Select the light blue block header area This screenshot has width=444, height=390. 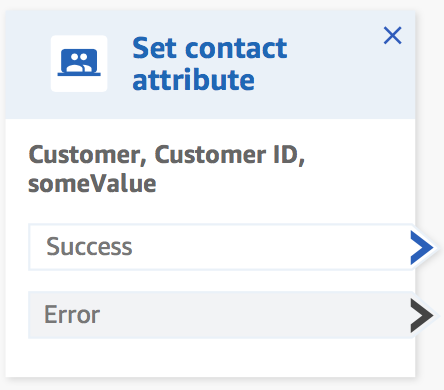(210, 65)
